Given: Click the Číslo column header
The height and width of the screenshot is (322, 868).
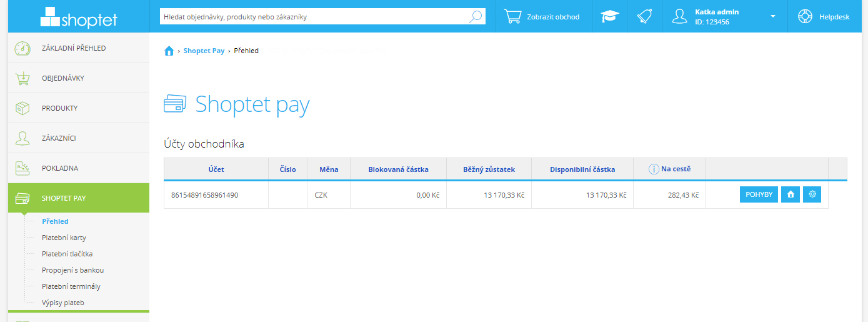Looking at the screenshot, I should point(287,169).
